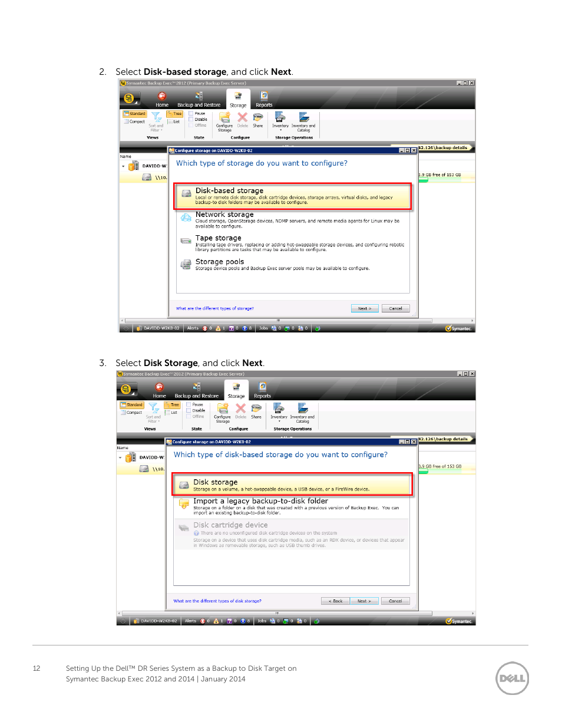Choose Storage pools option

293,265
